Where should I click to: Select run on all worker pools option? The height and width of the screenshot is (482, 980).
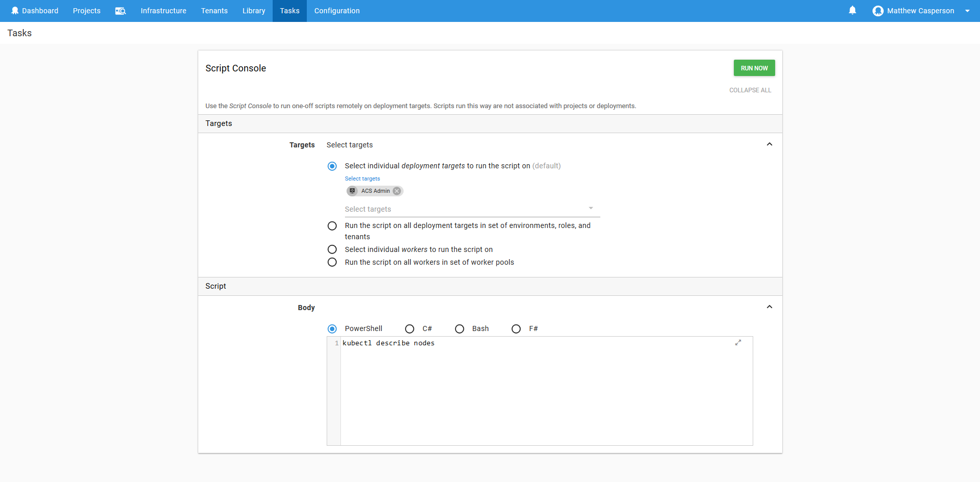coord(332,262)
